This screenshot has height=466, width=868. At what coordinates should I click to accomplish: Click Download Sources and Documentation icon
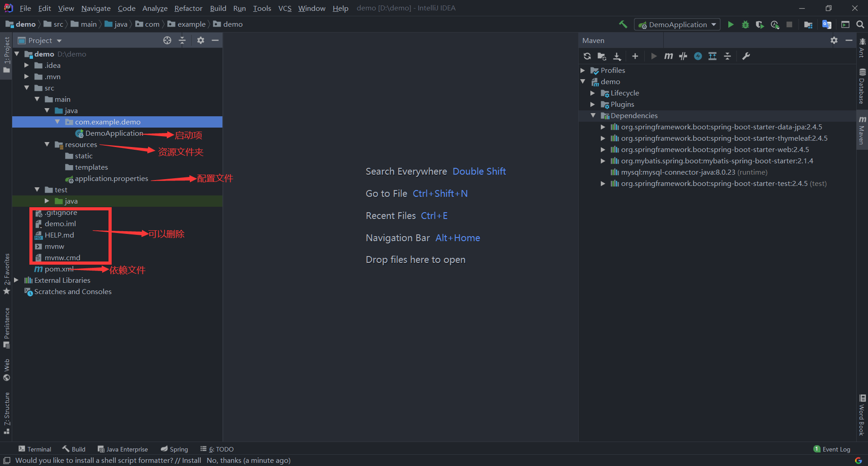pyautogui.click(x=617, y=56)
